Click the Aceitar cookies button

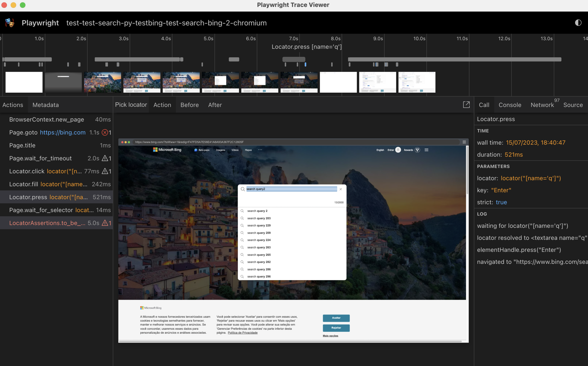336,318
